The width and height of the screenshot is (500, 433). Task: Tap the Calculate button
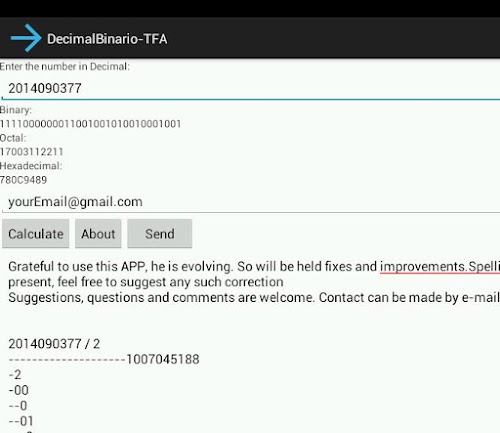36,234
